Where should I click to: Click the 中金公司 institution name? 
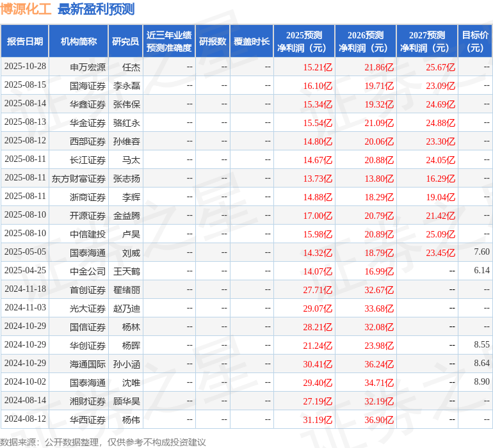click(88, 271)
